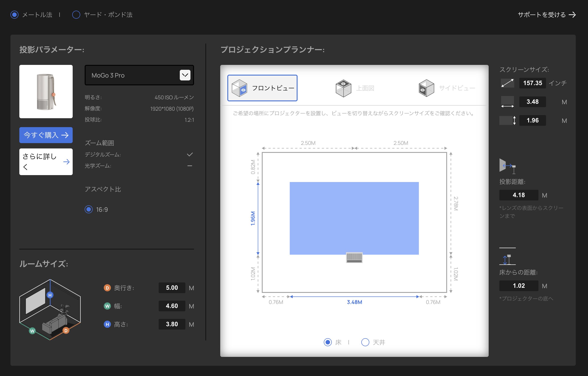588x376 pixels.
Task: Click the 奥行き 5.00 input field
Action: (x=172, y=288)
